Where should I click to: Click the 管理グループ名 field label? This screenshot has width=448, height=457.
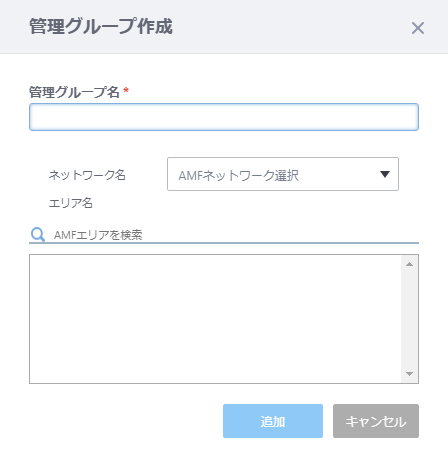click(74, 92)
